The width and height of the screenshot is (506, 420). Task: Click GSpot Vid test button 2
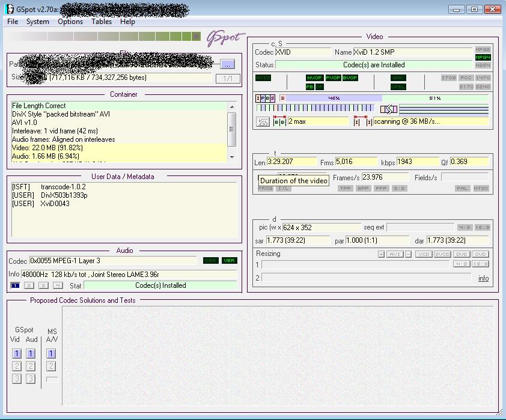(x=17, y=366)
